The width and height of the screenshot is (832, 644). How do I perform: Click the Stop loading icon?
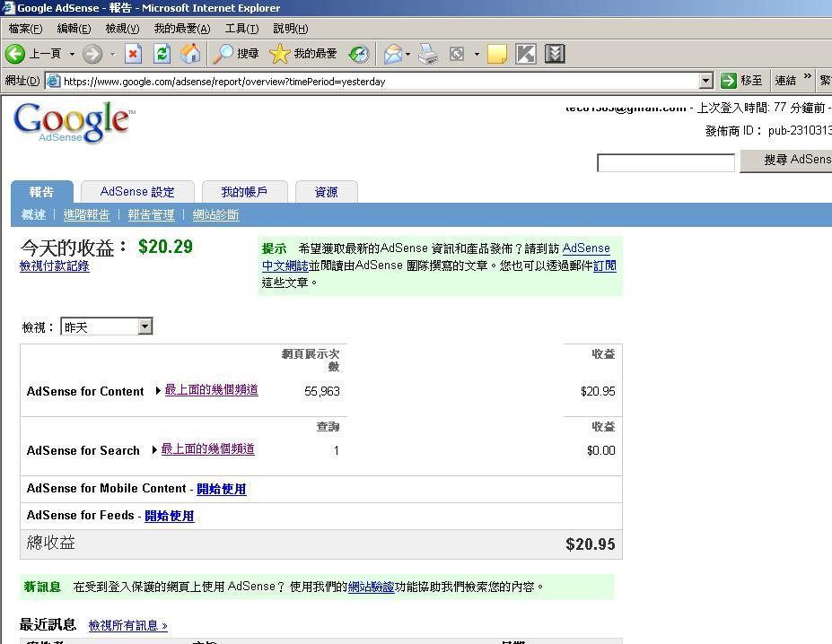pyautogui.click(x=133, y=54)
